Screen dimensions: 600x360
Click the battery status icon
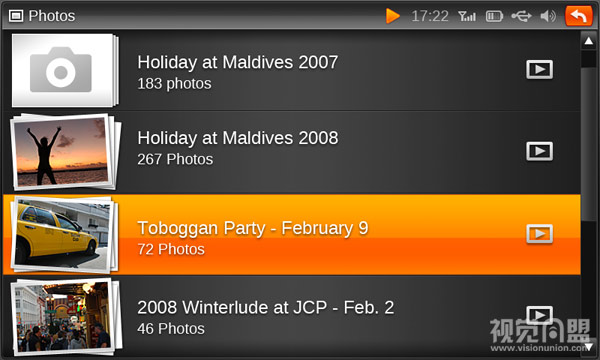(x=494, y=16)
